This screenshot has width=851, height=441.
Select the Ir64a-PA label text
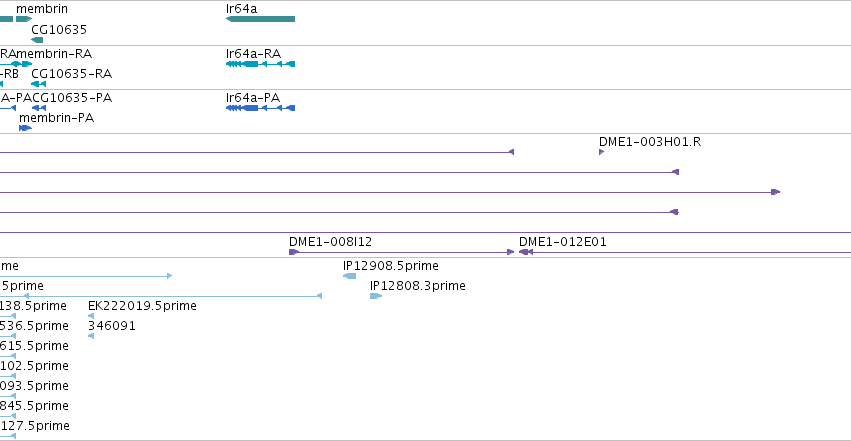(253, 98)
